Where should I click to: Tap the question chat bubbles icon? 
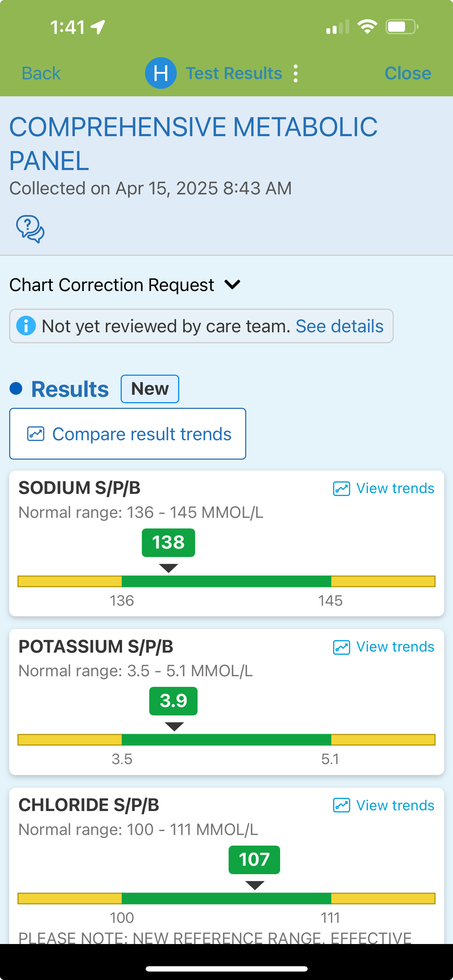click(30, 229)
